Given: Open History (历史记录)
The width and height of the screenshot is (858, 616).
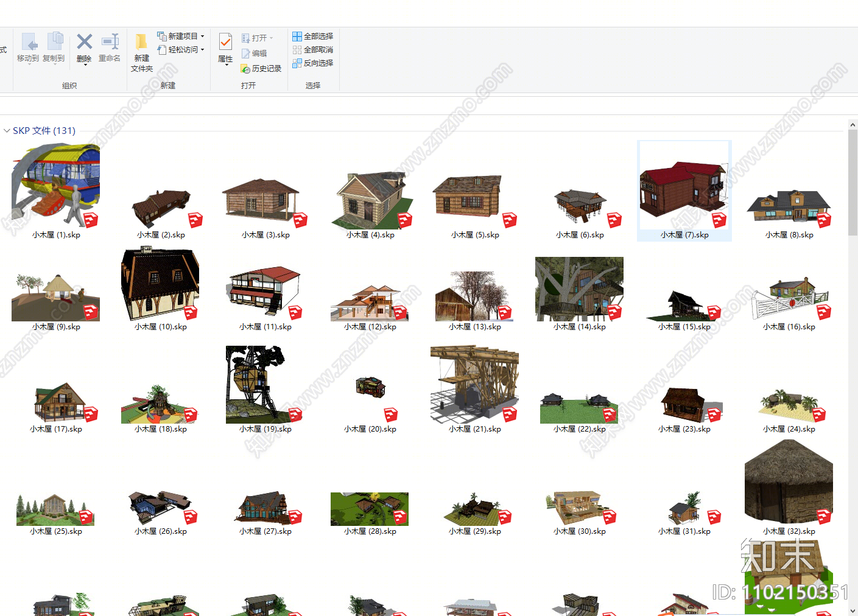Looking at the screenshot, I should pos(261,69).
